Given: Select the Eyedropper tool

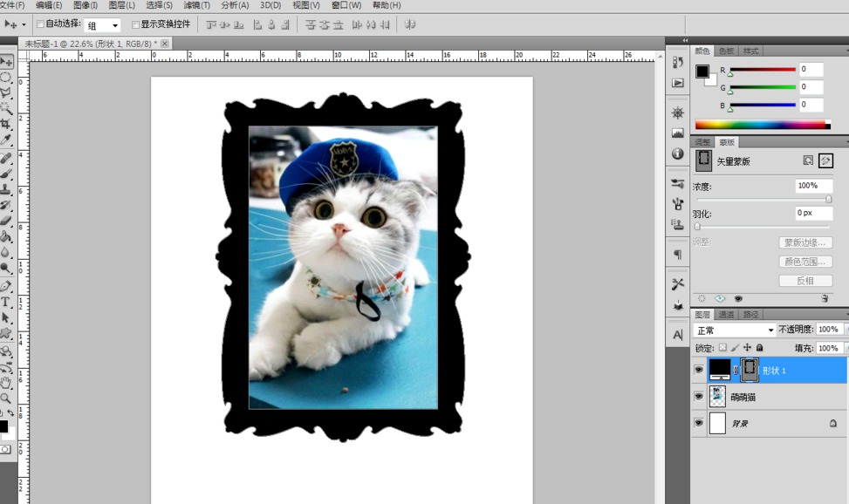Looking at the screenshot, I should point(6,140).
